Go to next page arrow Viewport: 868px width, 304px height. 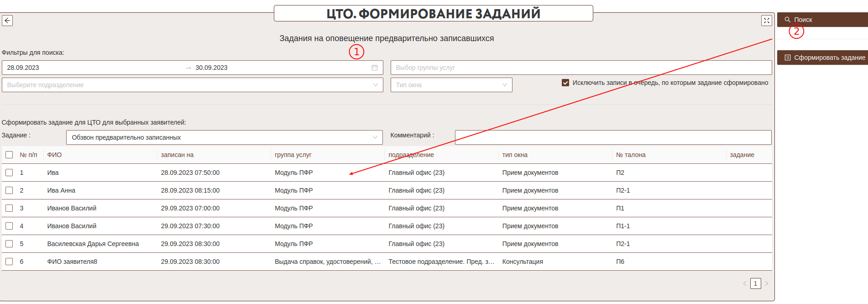pos(767,283)
